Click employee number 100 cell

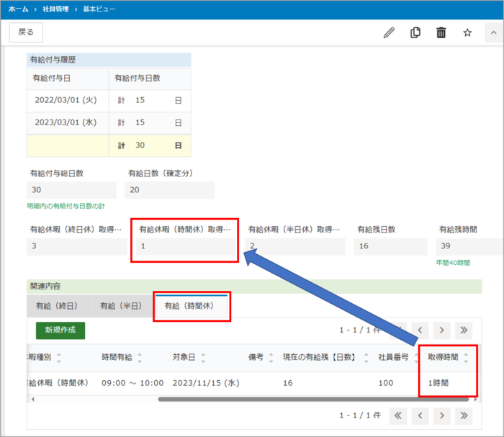point(386,383)
